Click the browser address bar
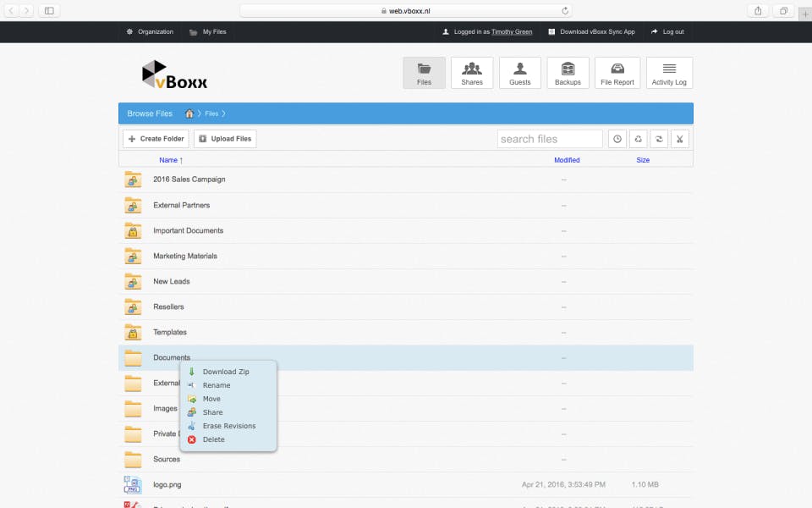The width and height of the screenshot is (812, 508). pos(405,10)
